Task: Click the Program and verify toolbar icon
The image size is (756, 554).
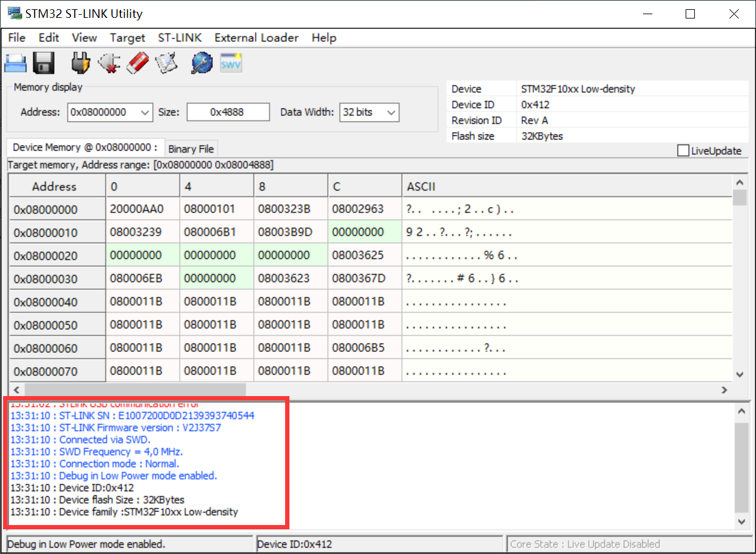Action: (166, 62)
